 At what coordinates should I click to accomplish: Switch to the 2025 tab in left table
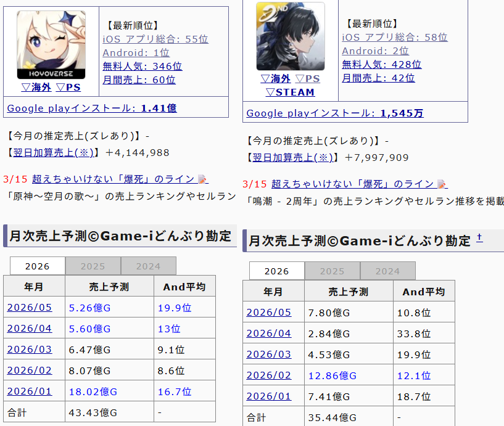point(93,266)
